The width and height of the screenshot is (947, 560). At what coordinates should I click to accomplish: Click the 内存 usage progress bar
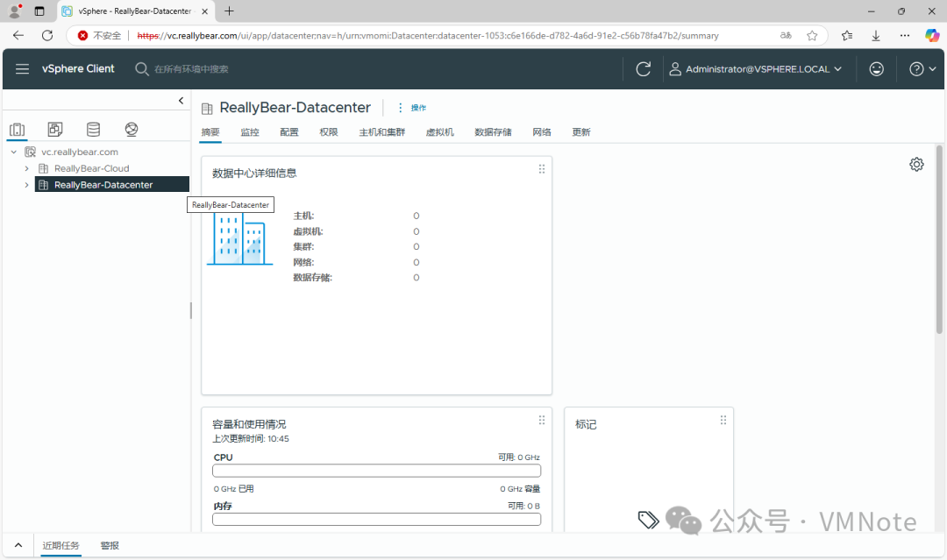point(376,520)
